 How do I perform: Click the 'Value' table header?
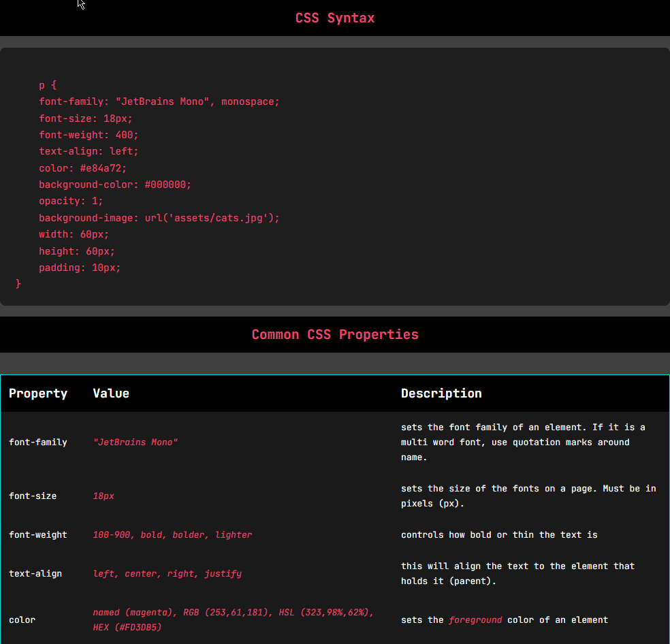pyautogui.click(x=111, y=393)
